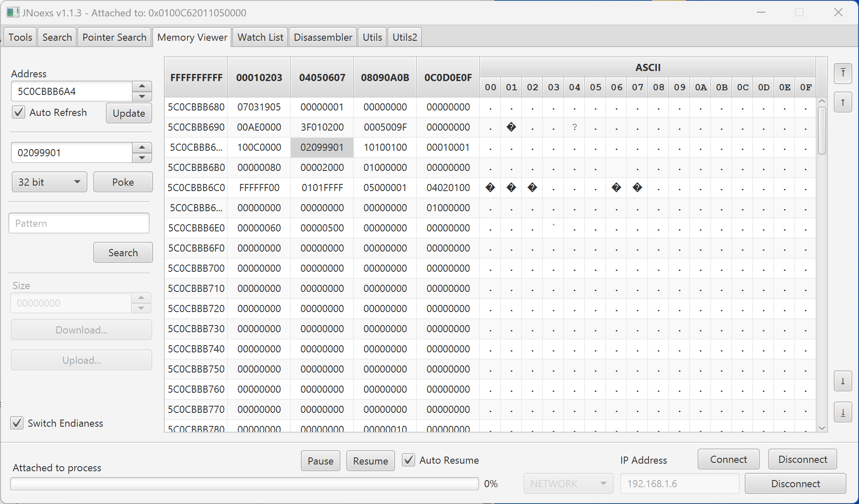Click the poke value field 02099901
Image resolution: width=859 pixels, height=504 pixels.
point(72,152)
